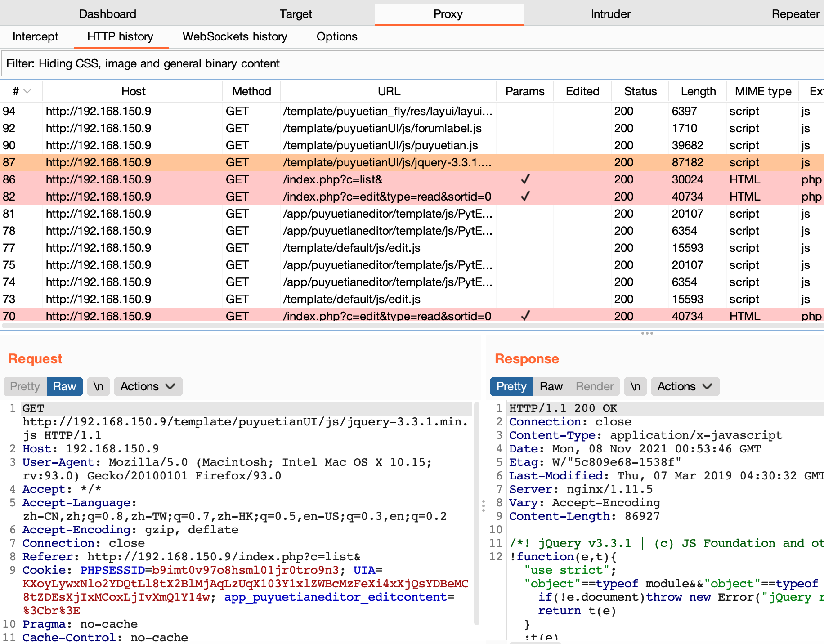Switch Response view to Render
The image size is (824, 644).
click(x=595, y=386)
